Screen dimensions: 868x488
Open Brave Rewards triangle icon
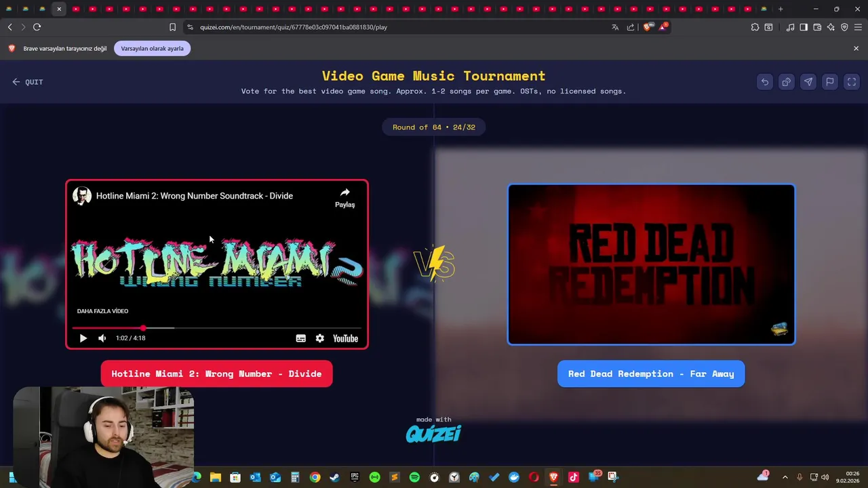tap(663, 27)
